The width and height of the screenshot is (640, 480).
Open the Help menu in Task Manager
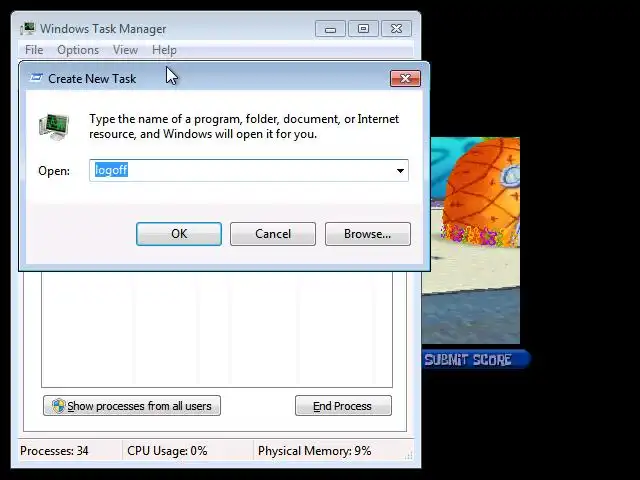164,50
